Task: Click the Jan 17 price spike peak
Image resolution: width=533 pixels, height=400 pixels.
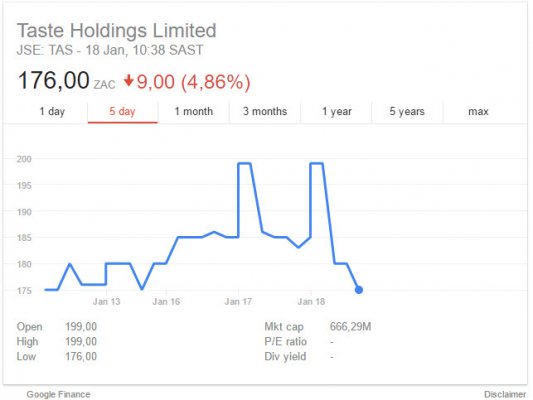Action: [244, 163]
